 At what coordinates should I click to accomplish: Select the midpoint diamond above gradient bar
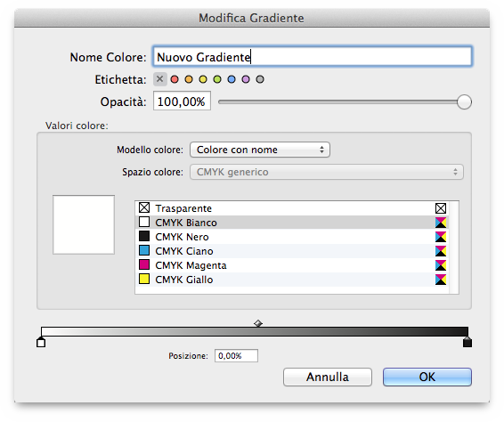click(x=258, y=323)
